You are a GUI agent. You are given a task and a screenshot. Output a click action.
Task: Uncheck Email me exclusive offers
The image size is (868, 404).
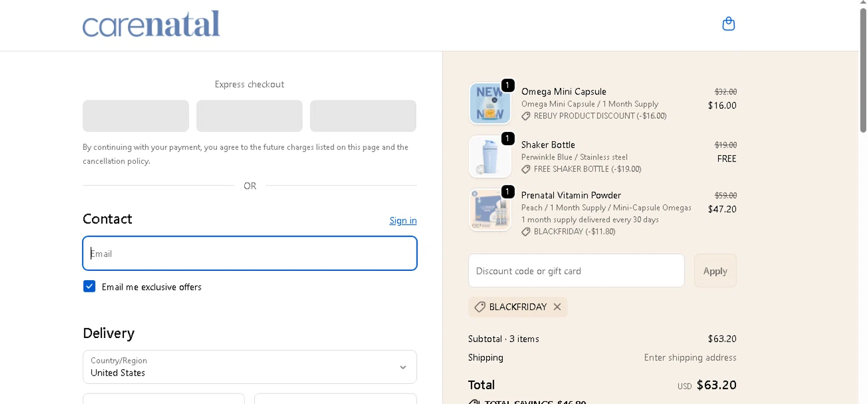[x=89, y=287]
